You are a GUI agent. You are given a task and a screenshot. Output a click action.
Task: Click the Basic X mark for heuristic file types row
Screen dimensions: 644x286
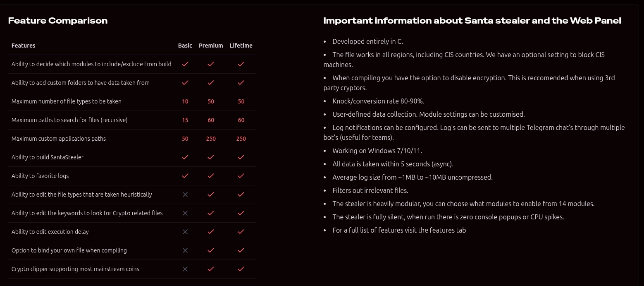click(x=185, y=195)
